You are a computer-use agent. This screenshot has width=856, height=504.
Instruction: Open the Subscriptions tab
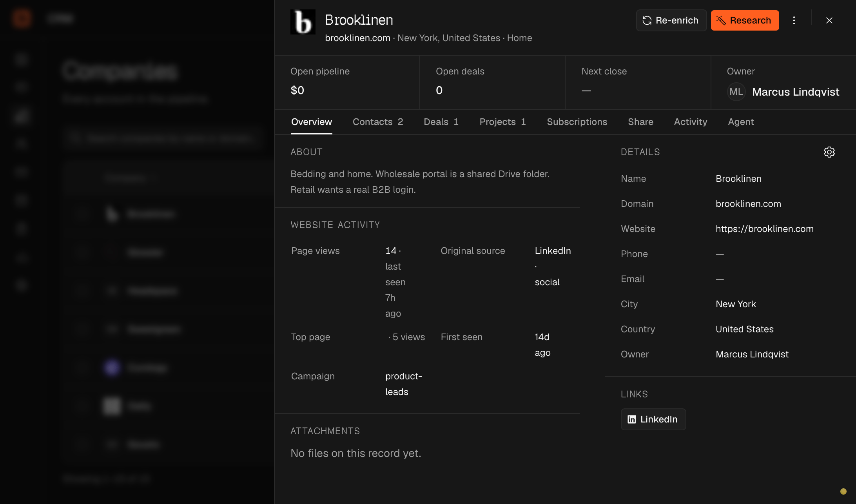tap(577, 122)
